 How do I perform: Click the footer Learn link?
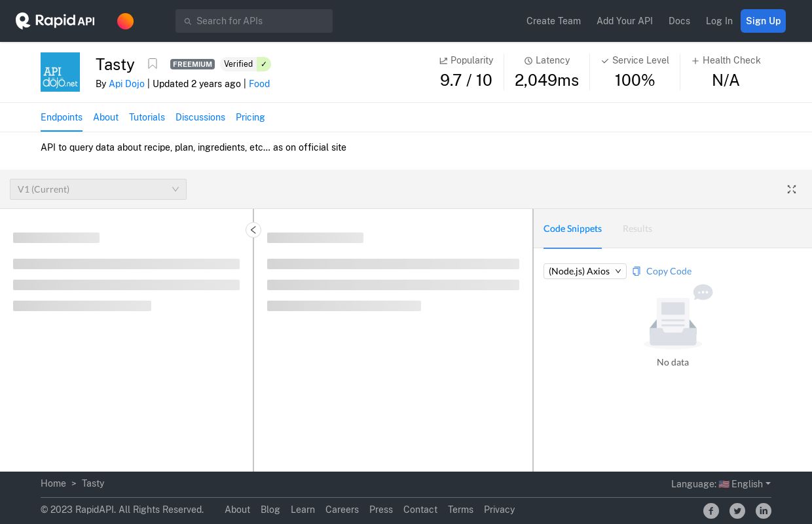[303, 510]
